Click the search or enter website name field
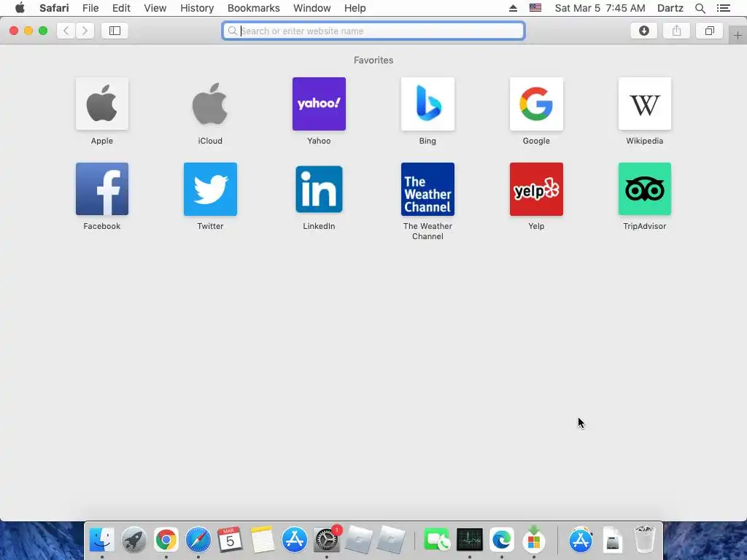 click(373, 31)
